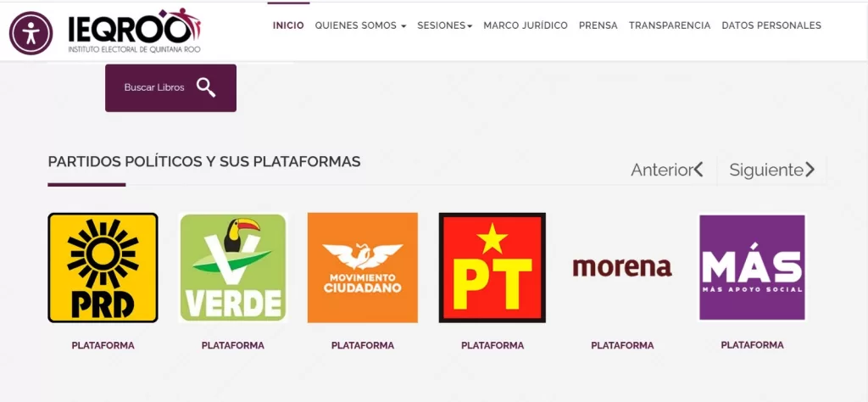The width and height of the screenshot is (868, 402).
Task: Select the Verde party toucan logo
Action: coord(233,267)
